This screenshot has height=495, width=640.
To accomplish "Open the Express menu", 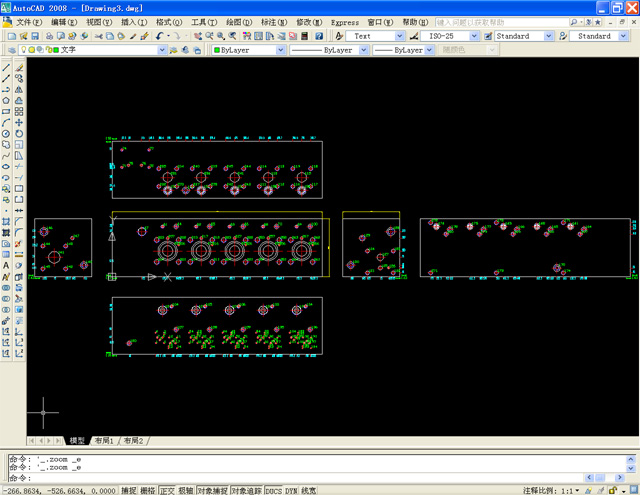I will point(344,22).
